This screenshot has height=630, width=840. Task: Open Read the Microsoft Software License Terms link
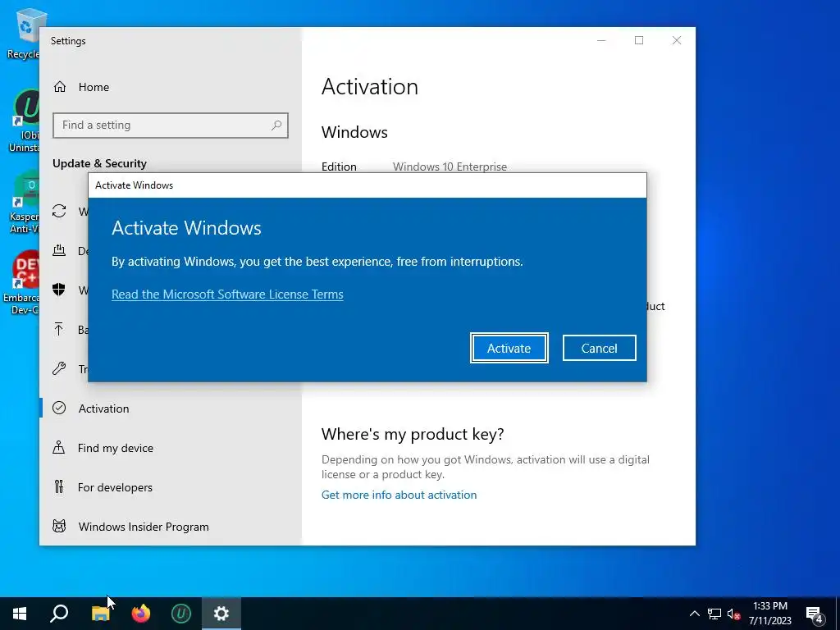click(227, 294)
